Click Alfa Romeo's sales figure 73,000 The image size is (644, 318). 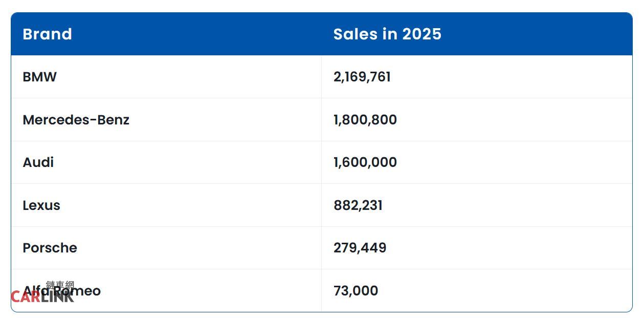tap(356, 291)
